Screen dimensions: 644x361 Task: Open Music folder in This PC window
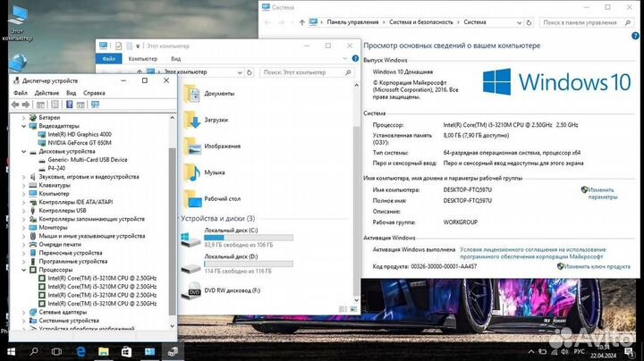tap(204, 172)
